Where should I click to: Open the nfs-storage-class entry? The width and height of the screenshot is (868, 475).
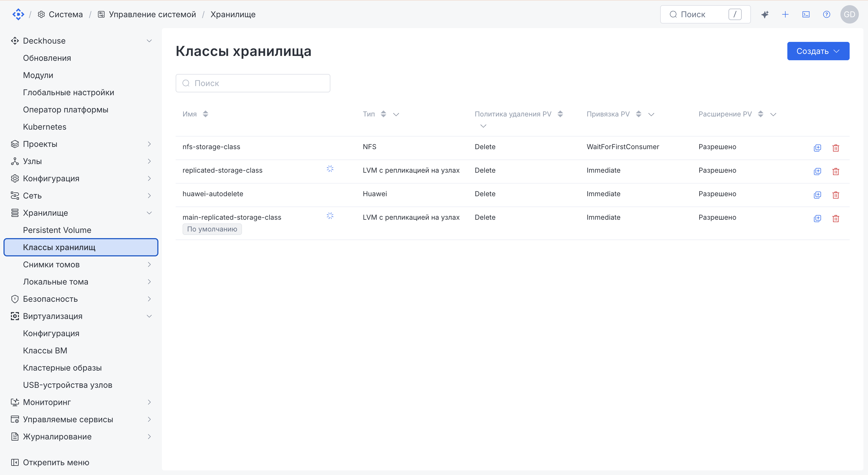(x=211, y=147)
